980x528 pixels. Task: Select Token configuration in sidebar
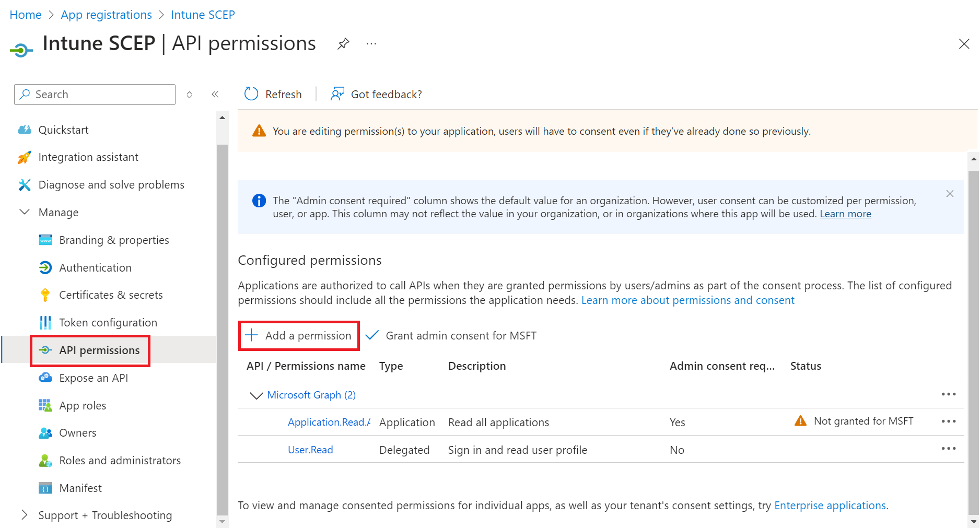tap(108, 323)
